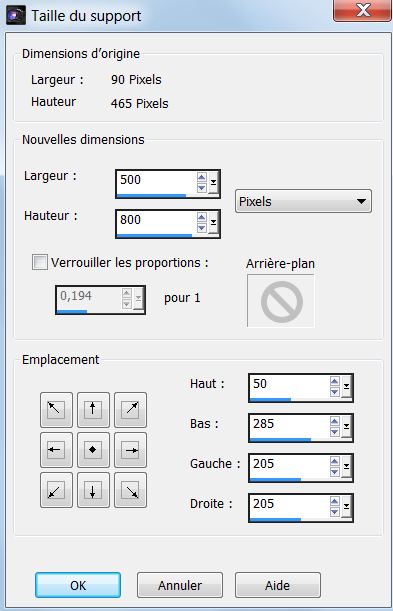Select bottom-left placement arrow
This screenshot has height=611, width=393.
[56, 490]
